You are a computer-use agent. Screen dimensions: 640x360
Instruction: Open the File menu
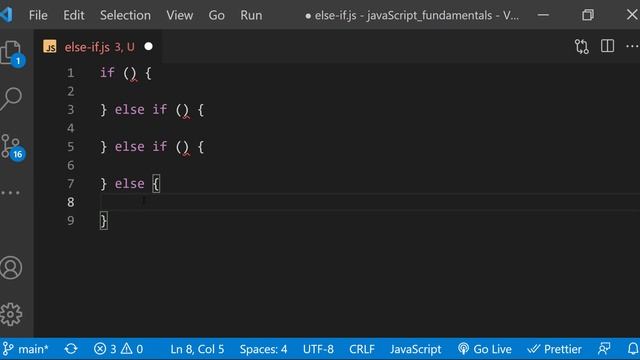[x=38, y=16]
